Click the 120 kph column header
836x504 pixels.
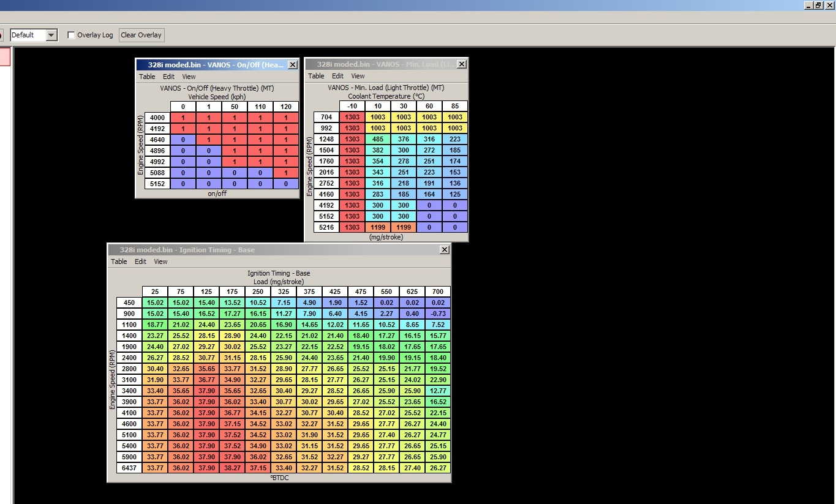[286, 107]
